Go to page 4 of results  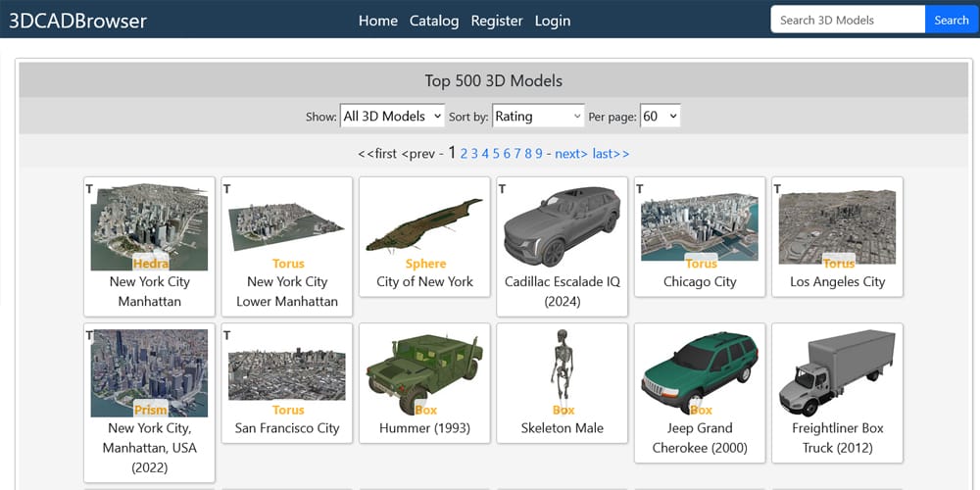(485, 154)
